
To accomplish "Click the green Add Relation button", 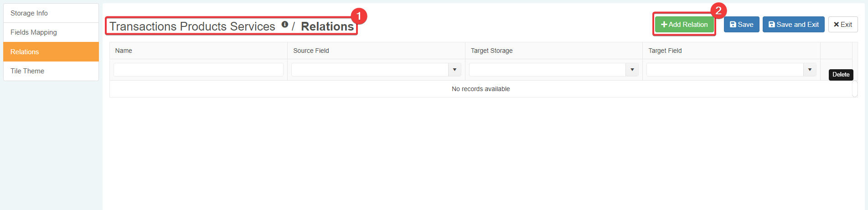I will [684, 25].
